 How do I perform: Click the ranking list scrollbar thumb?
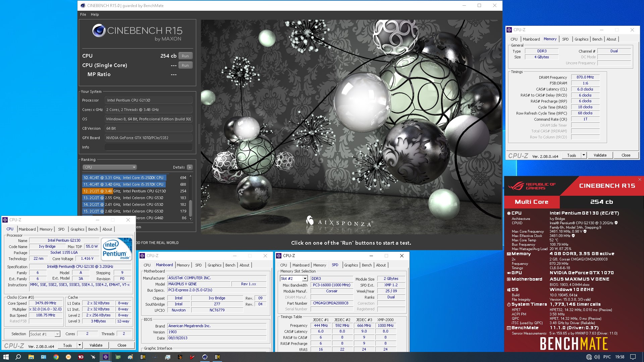[x=191, y=208]
